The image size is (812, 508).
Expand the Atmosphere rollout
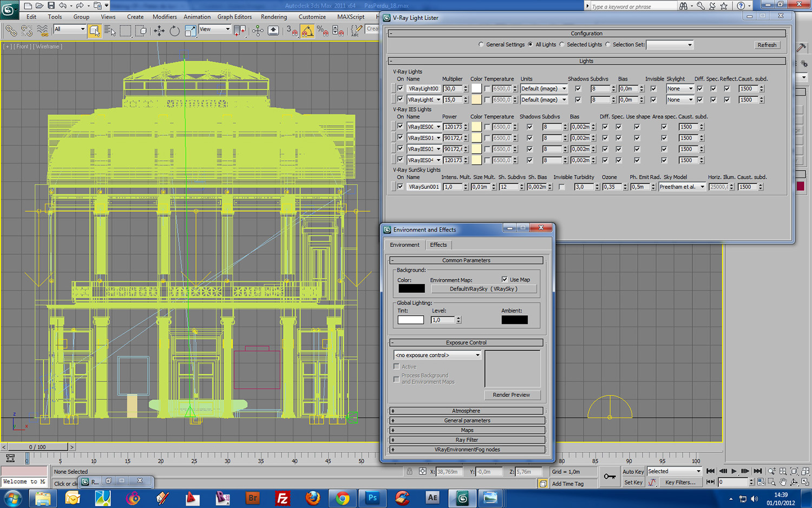(x=466, y=411)
